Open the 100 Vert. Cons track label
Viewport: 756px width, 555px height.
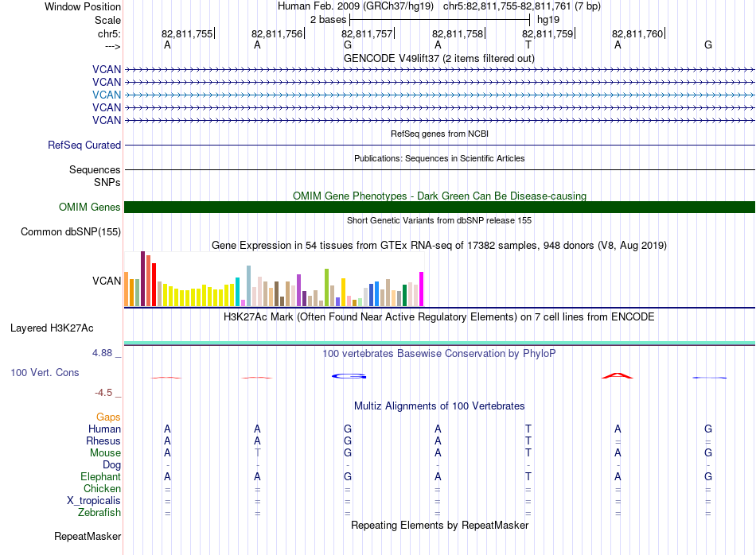(x=45, y=372)
